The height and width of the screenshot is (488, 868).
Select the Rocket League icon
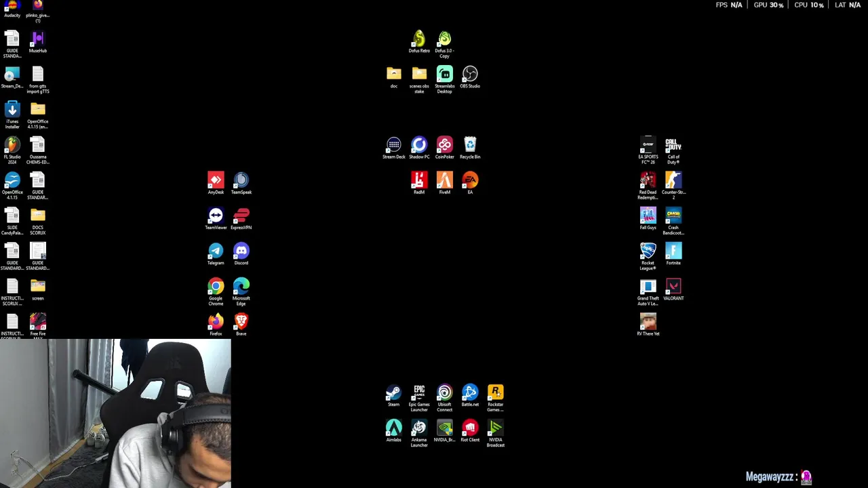648,256
